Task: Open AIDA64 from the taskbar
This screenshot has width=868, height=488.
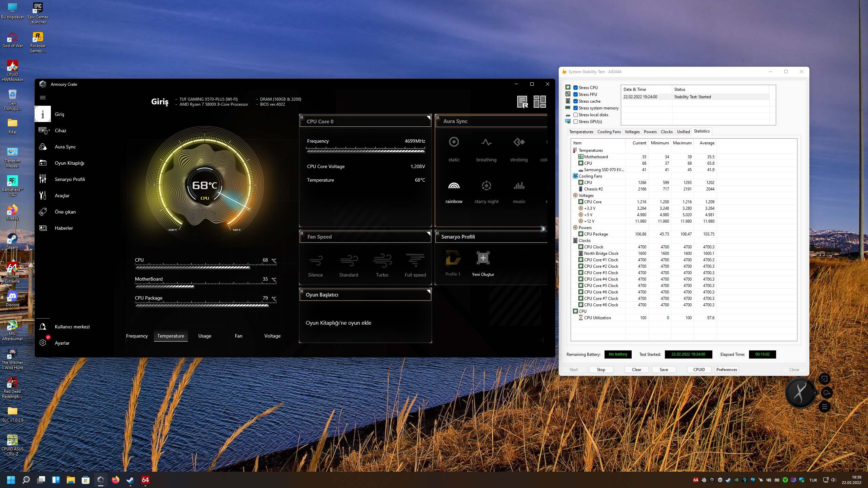Action: pos(145,480)
